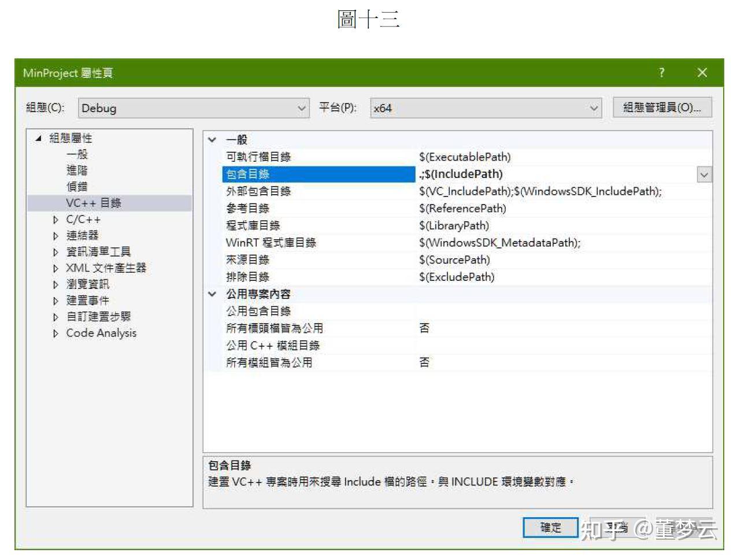Expand the 連結器 node in the sidebar
The image size is (737, 560).
[55, 235]
